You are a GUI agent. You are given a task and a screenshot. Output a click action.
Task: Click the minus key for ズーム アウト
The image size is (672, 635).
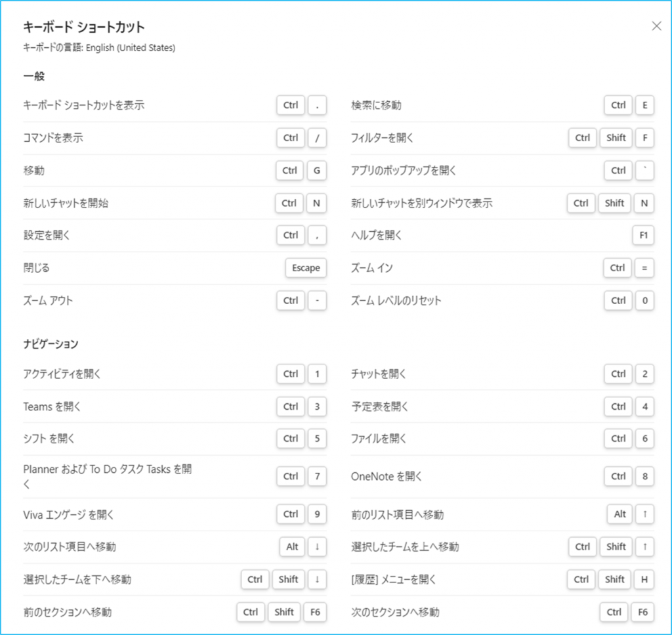click(316, 301)
